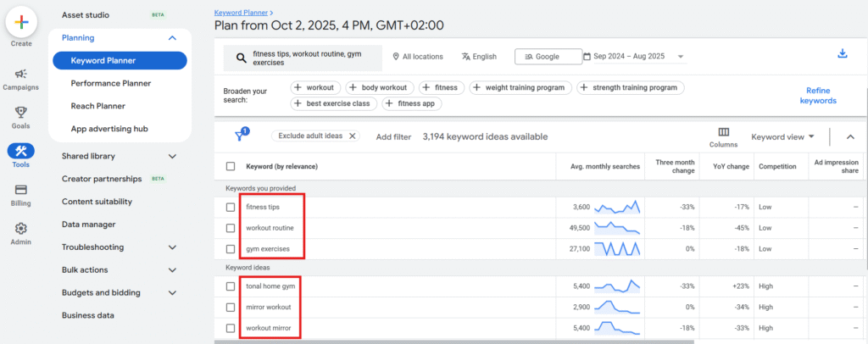Click the calendar date range icon

coord(587,57)
